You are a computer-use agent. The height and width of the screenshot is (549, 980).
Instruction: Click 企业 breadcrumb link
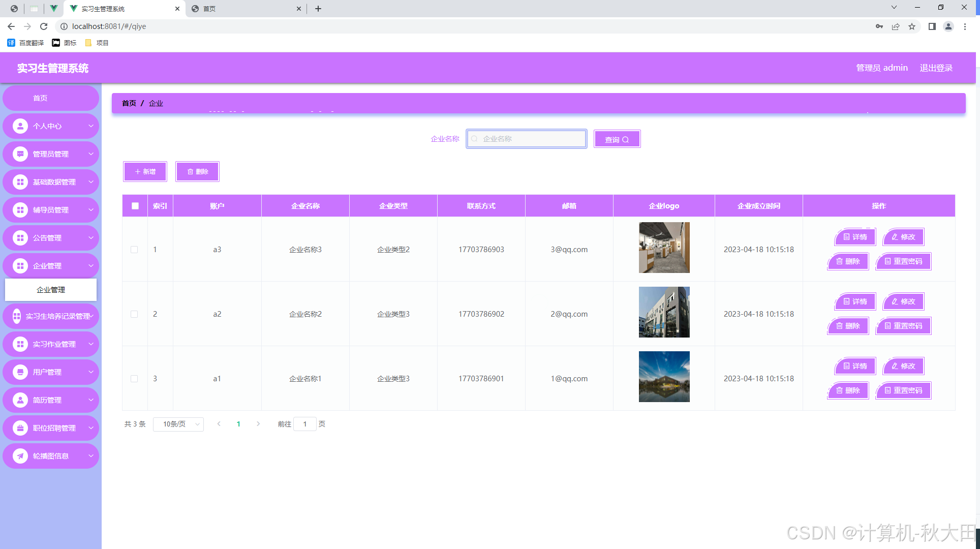pos(156,103)
